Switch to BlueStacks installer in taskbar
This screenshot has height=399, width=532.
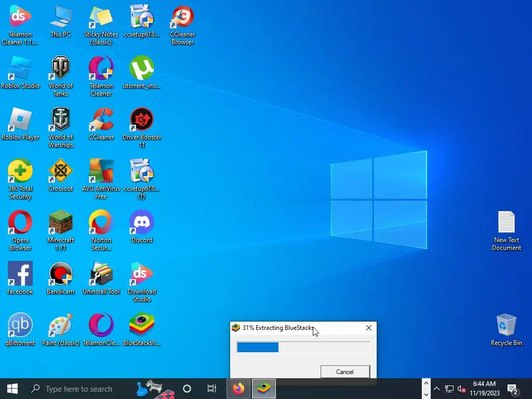264,389
